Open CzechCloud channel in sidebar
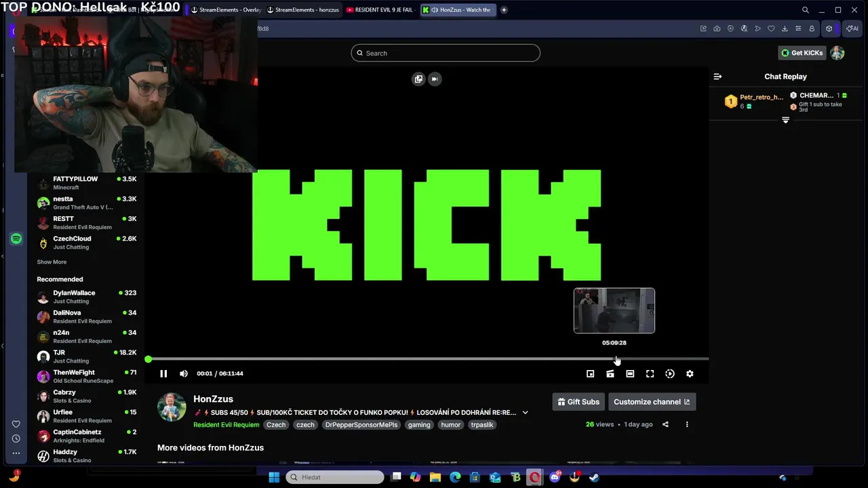This screenshot has width=868, height=488. pos(87,243)
